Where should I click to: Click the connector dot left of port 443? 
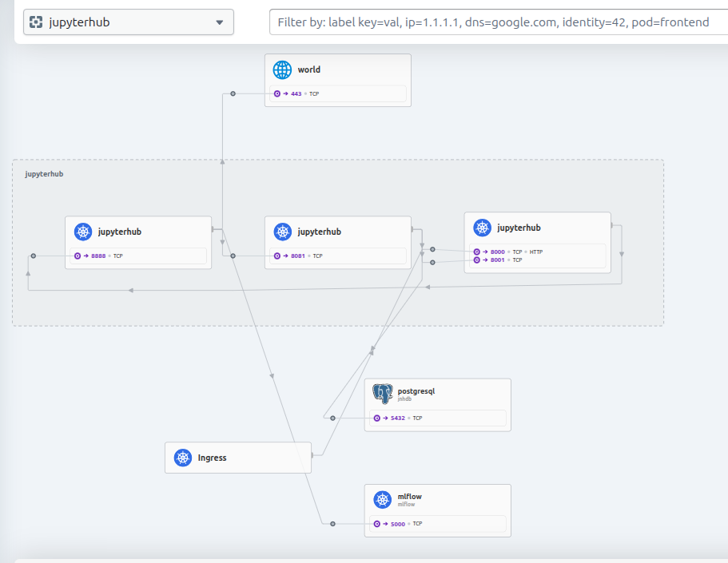click(x=233, y=93)
